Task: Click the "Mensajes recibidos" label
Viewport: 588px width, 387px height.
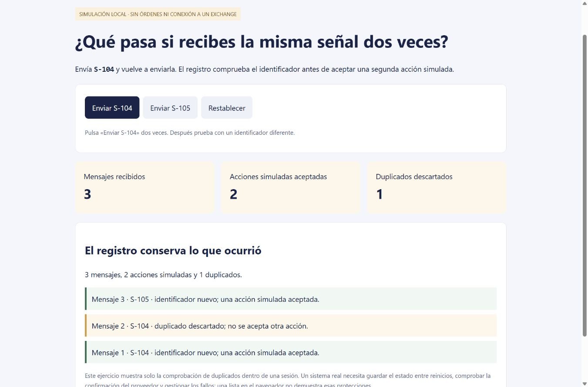Action: tap(114, 177)
